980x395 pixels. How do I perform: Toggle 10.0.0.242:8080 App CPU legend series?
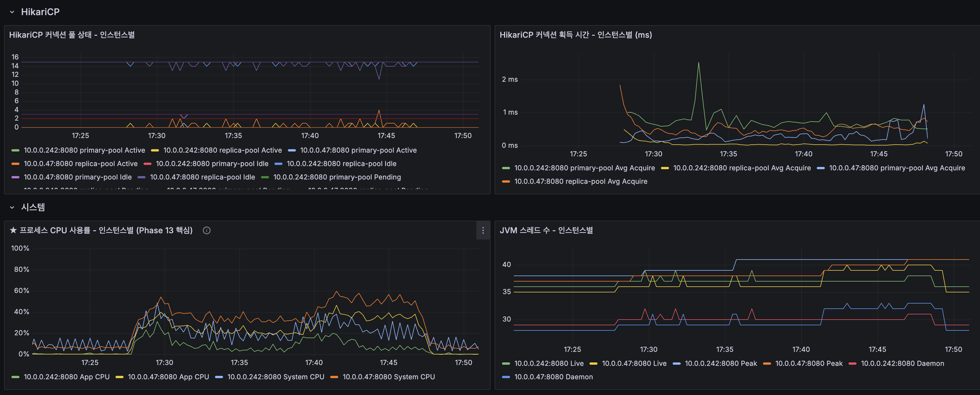(x=66, y=377)
